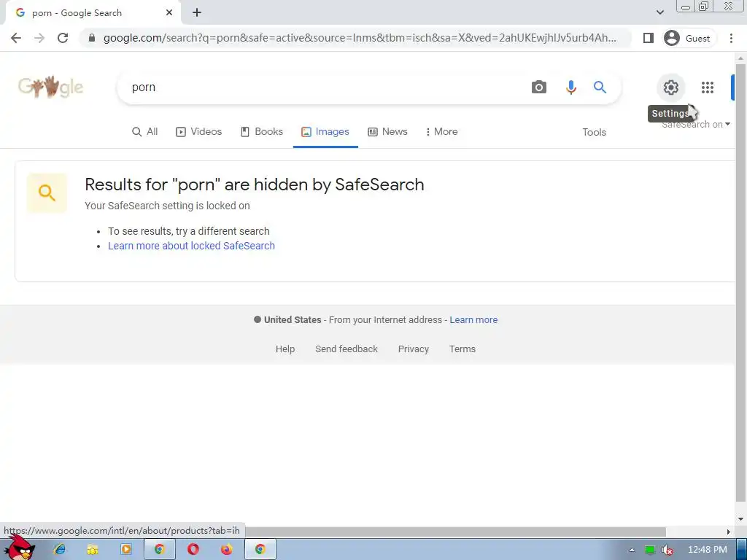Viewport: 747px width, 560px height.
Task: Click the horizontal scrollbar right arrow
Action: pyautogui.click(x=728, y=532)
